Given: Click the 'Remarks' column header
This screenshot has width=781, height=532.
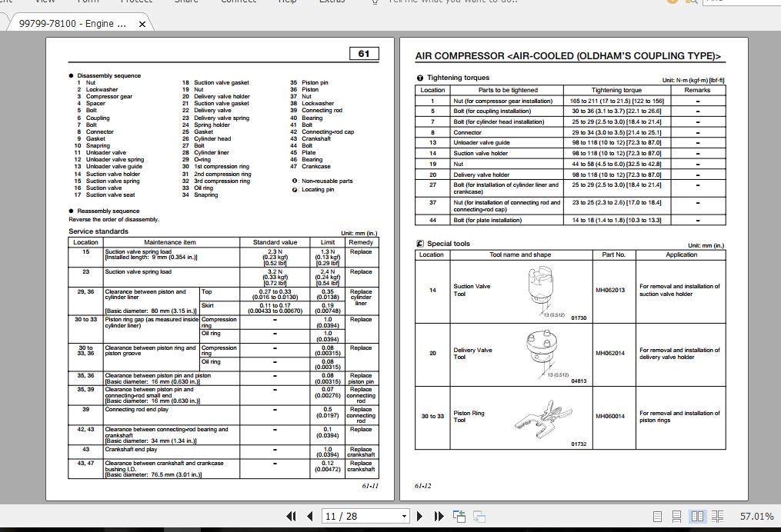Looking at the screenshot, I should click(x=697, y=90).
